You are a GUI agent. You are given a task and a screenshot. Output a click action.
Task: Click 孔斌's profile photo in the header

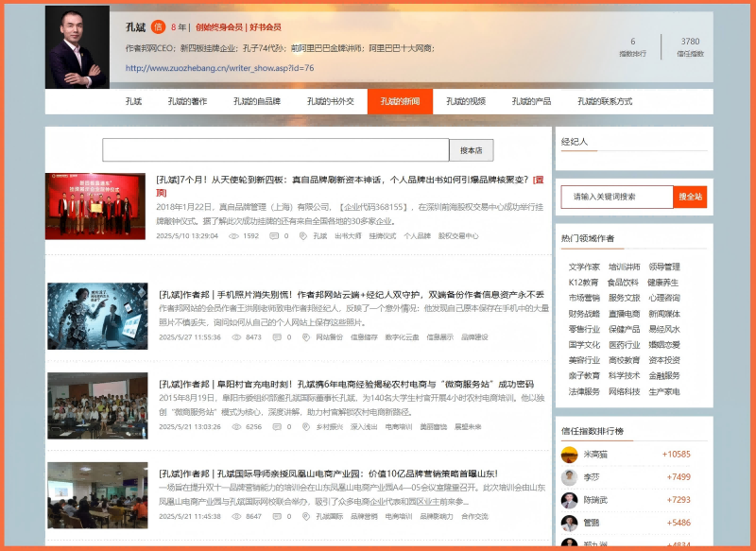(77, 48)
